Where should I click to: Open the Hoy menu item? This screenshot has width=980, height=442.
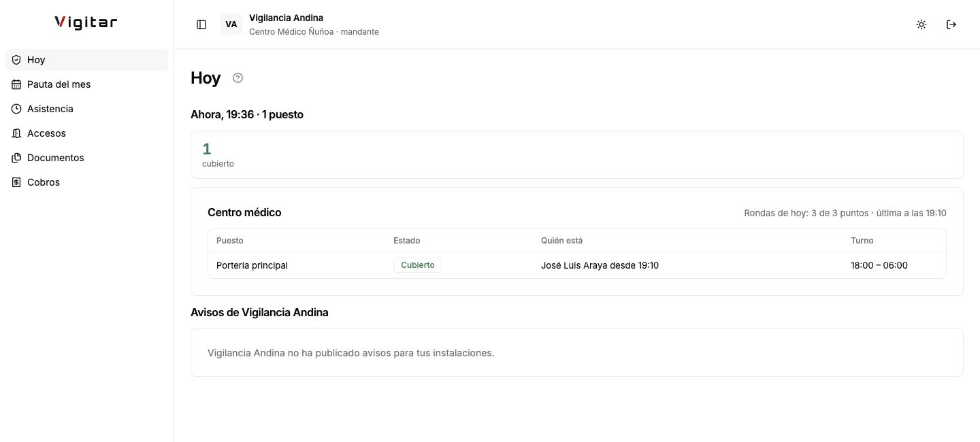[86, 60]
